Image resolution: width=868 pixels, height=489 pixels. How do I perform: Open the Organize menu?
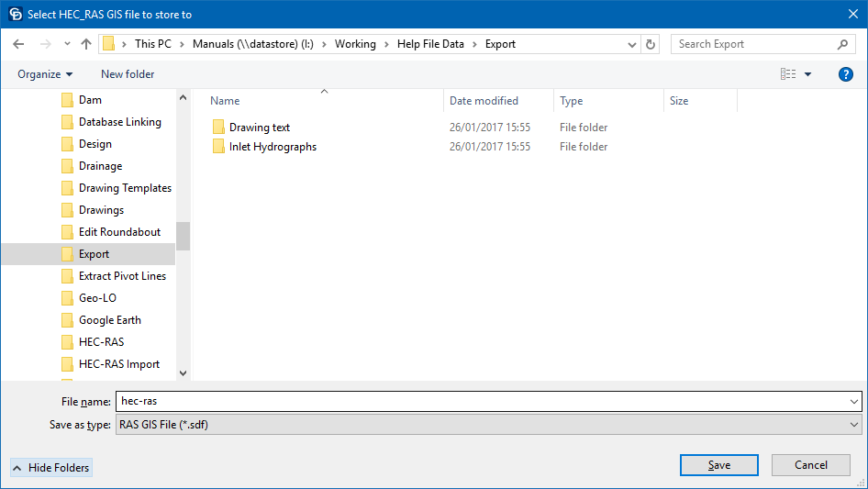pyautogui.click(x=45, y=74)
